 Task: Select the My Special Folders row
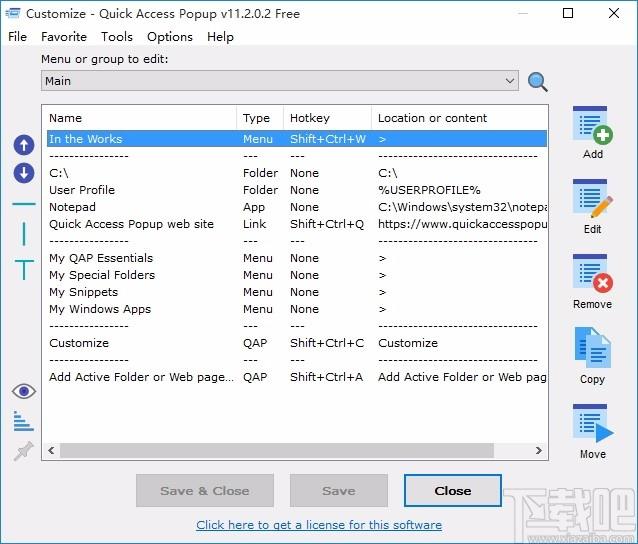[x=297, y=275]
